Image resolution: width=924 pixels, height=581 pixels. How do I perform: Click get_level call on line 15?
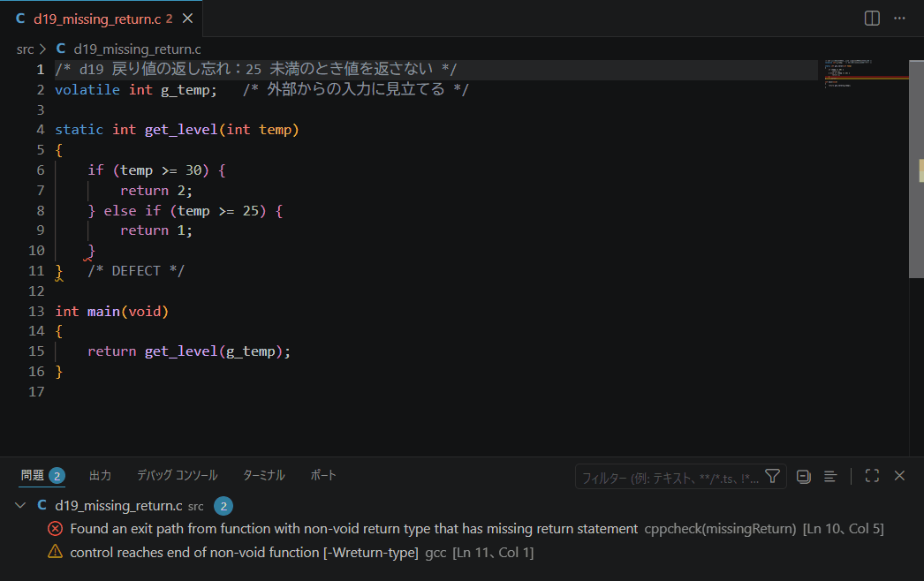181,351
